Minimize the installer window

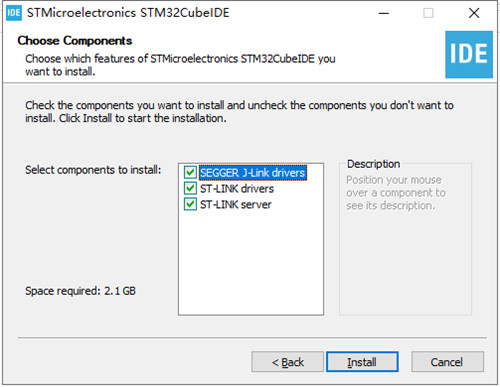tap(384, 13)
